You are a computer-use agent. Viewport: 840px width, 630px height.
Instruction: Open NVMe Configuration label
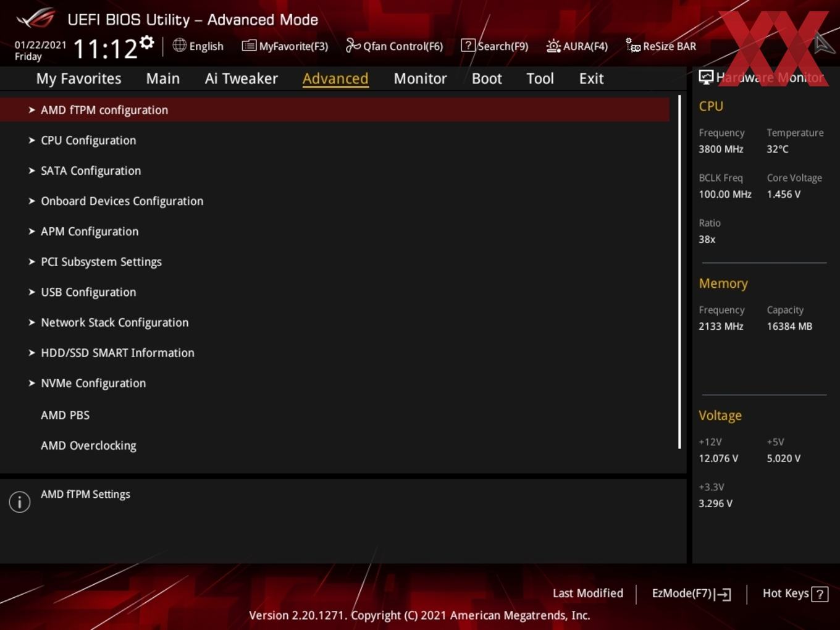tap(93, 383)
